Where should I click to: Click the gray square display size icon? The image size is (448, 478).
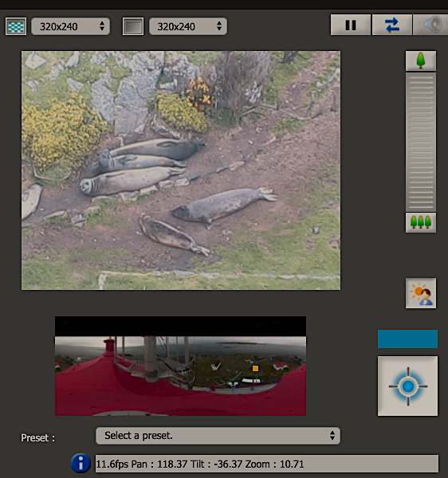(133, 26)
